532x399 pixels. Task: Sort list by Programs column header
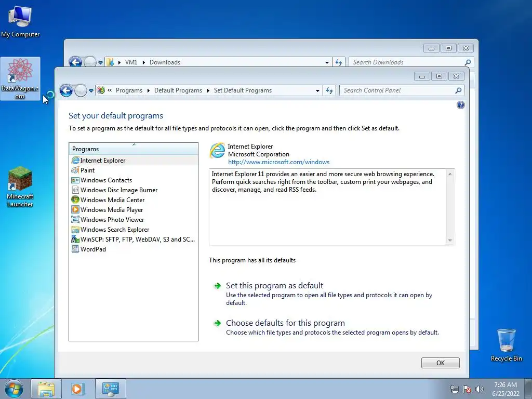pyautogui.click(x=134, y=149)
